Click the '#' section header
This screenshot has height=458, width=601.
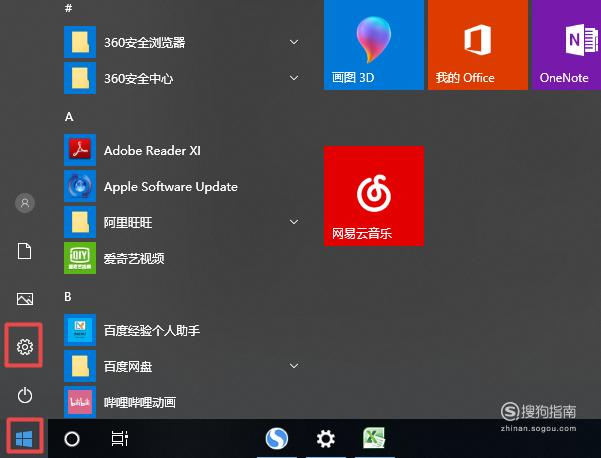(68, 8)
